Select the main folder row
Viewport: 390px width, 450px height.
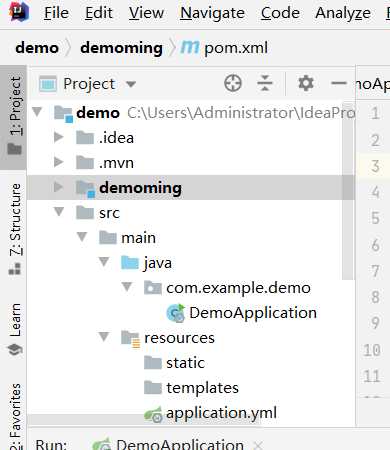191,238
